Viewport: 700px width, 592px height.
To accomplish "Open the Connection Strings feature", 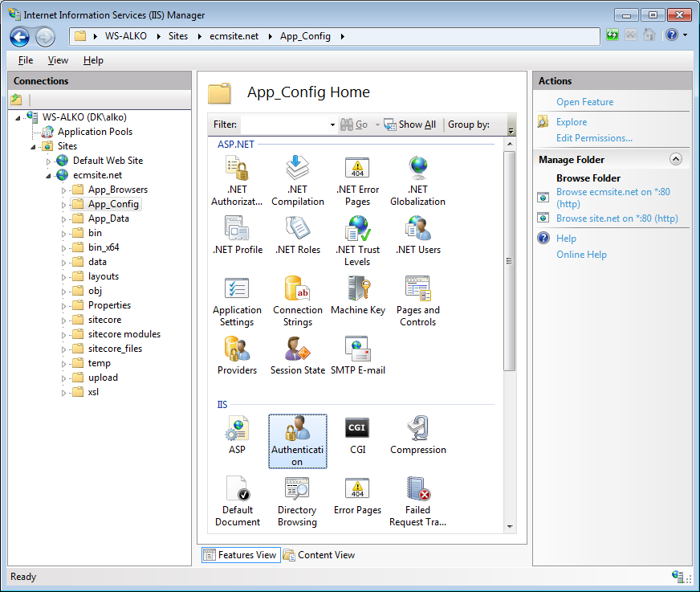I will (298, 301).
